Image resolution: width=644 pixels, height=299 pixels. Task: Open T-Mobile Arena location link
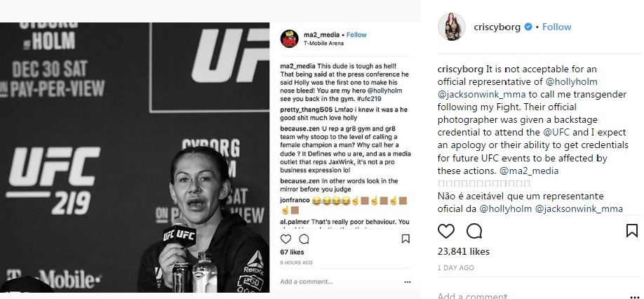pyautogui.click(x=323, y=43)
